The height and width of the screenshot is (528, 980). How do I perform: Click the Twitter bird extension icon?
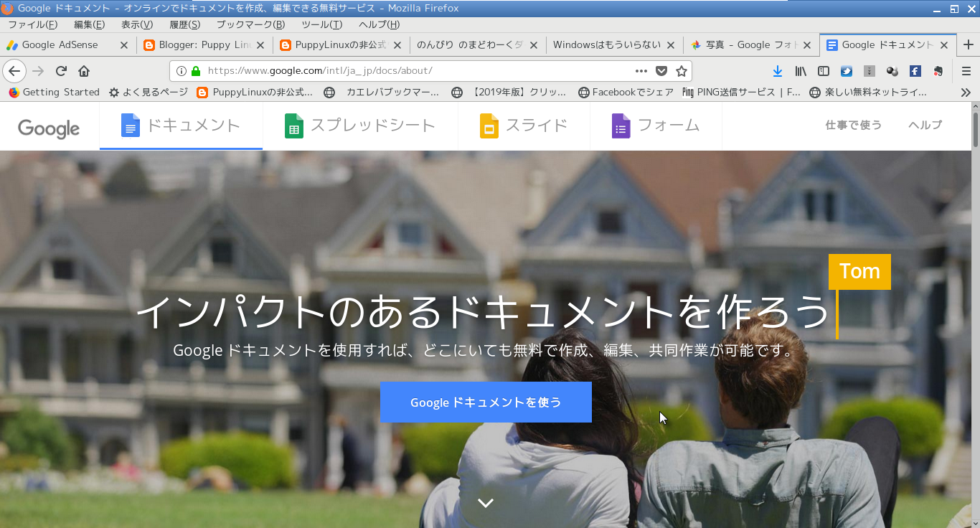[847, 71]
